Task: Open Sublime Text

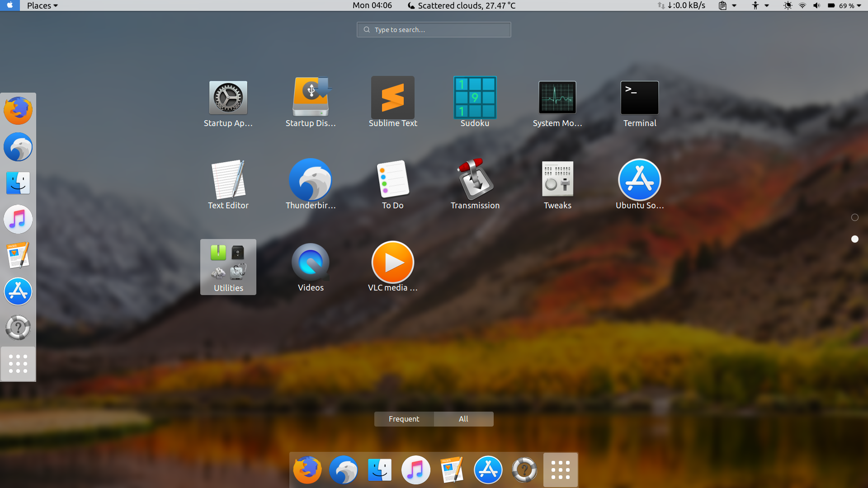Action: click(392, 98)
